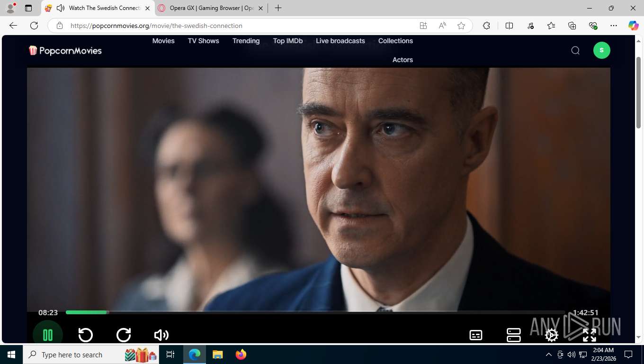The image size is (644, 364).
Task: Open the Top IMDb navigation item
Action: point(288,41)
